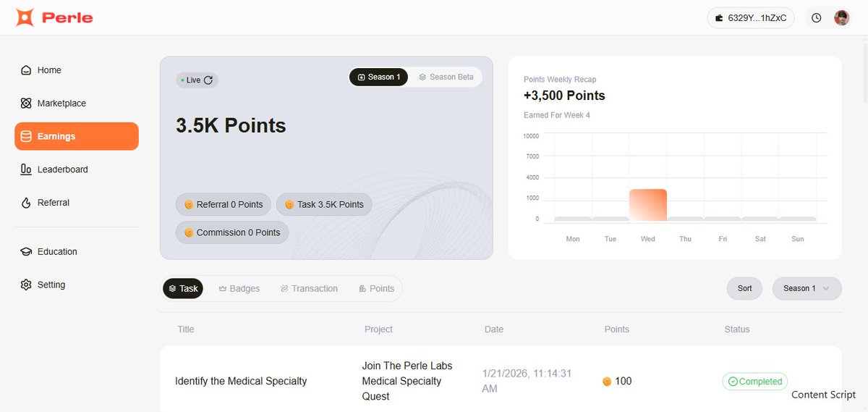Click the coin icon in Task 3.5K Points
The width and height of the screenshot is (868, 412).
(289, 205)
